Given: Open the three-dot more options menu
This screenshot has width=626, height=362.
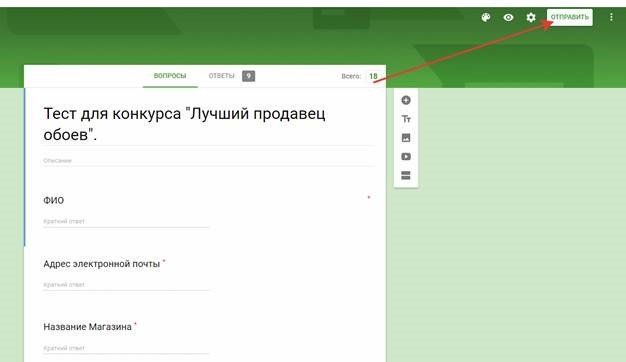Looking at the screenshot, I should click(611, 17).
